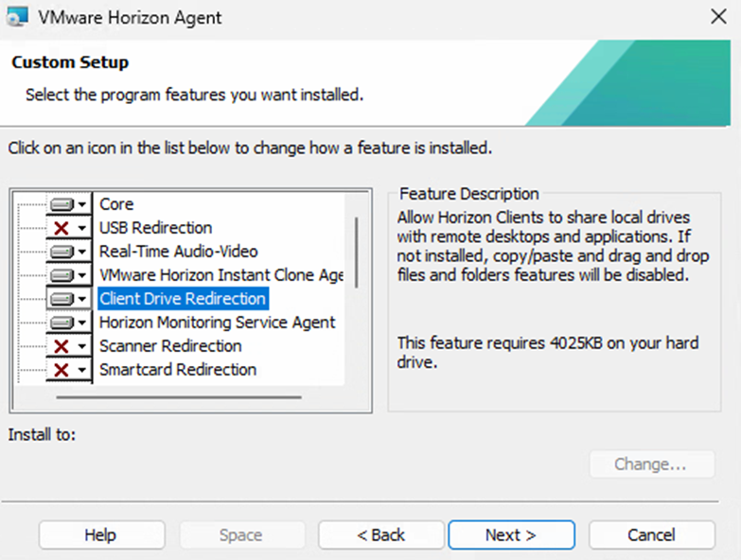Click the Instant Clone Agent drive icon

pyautogui.click(x=62, y=275)
